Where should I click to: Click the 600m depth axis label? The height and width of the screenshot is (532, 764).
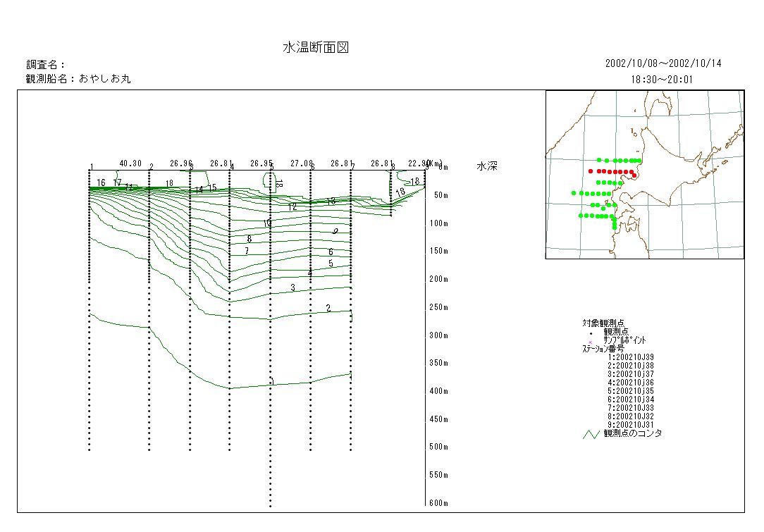(x=440, y=503)
